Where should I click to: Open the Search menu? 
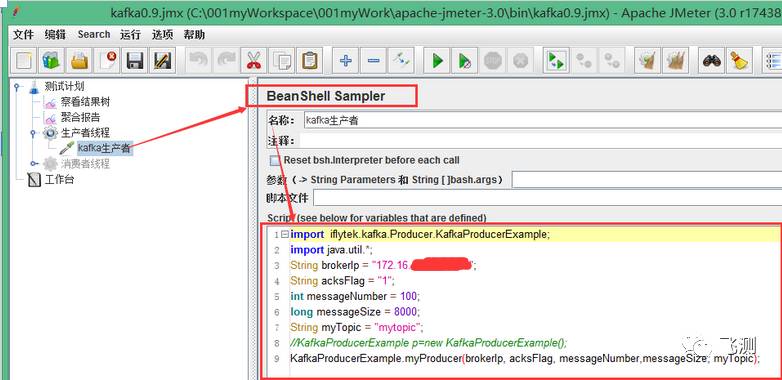(94, 34)
